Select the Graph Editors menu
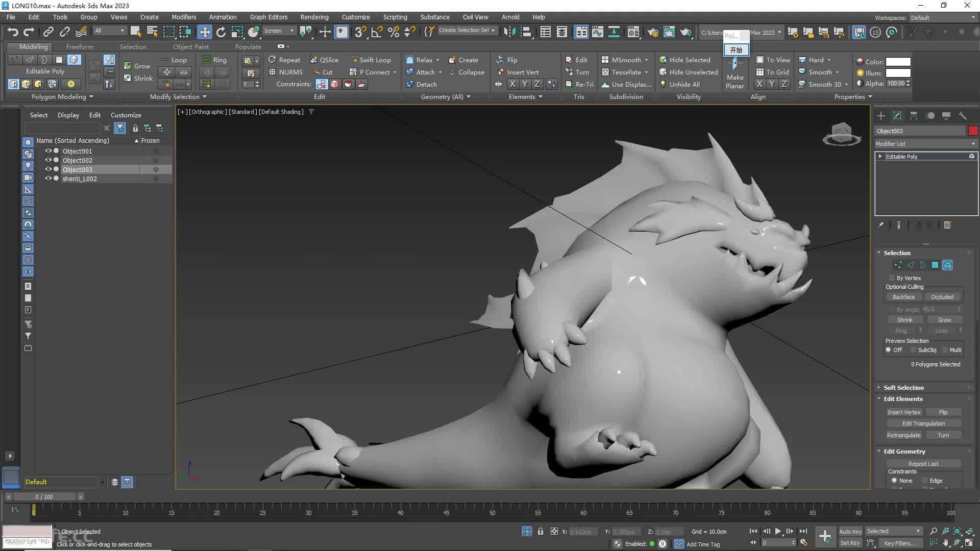Screen dimensions: 980x551 click(x=269, y=17)
